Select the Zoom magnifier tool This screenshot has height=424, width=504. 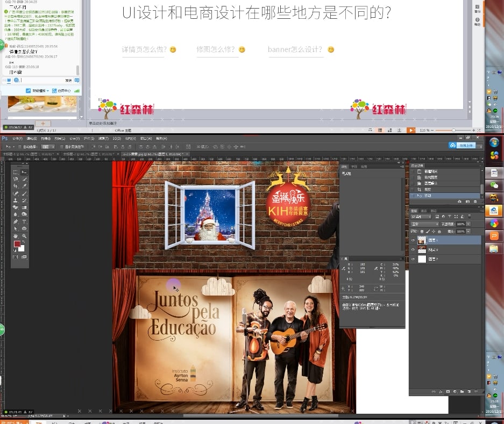pos(24,236)
